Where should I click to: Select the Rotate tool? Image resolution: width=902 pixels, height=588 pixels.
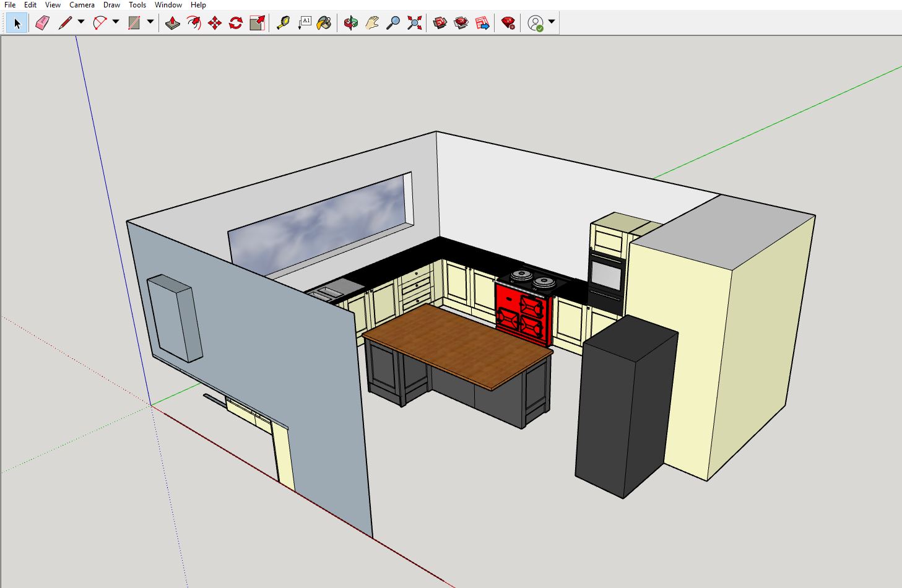235,22
